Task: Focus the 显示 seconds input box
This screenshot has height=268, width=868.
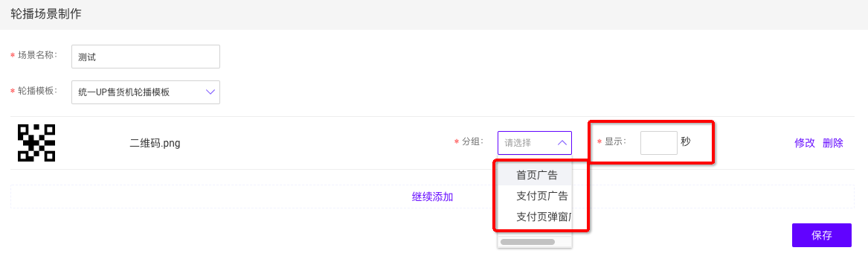Action: pyautogui.click(x=659, y=143)
